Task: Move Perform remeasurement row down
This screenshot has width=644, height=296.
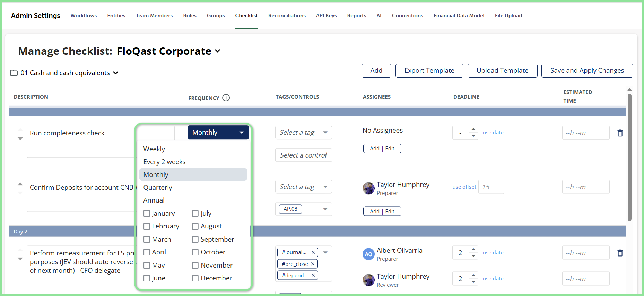Action: click(20, 259)
